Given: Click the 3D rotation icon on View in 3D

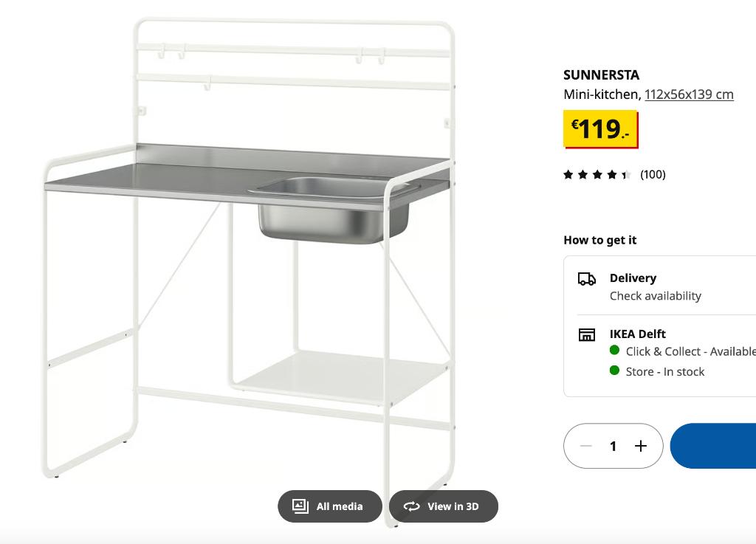Looking at the screenshot, I should pos(410,506).
